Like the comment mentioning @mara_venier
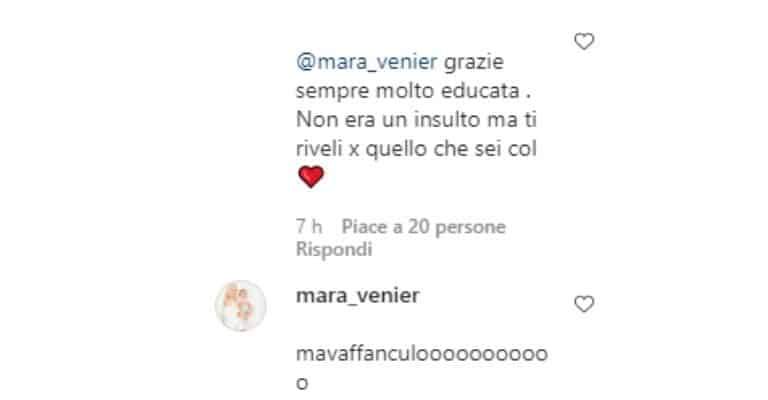 point(584,42)
